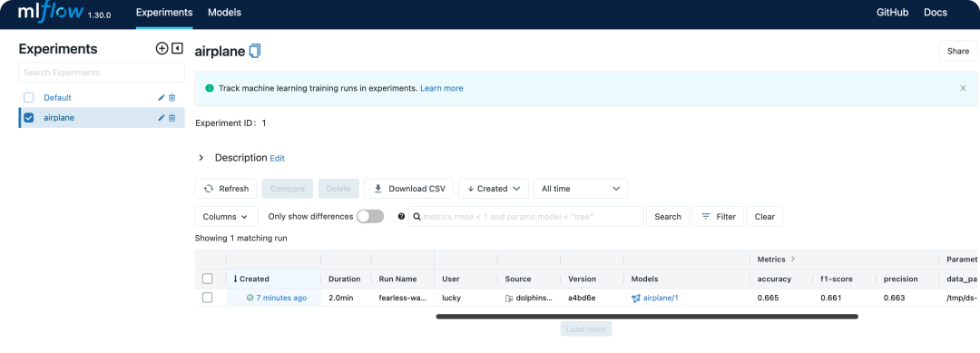This screenshot has height=353, width=980.
Task: Click the Run Name column header
Action: point(397,279)
